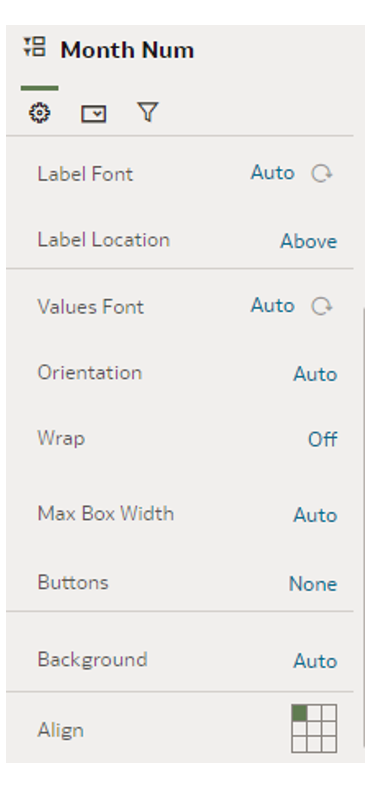Click the list filter icon beside Month Num

click(x=35, y=47)
